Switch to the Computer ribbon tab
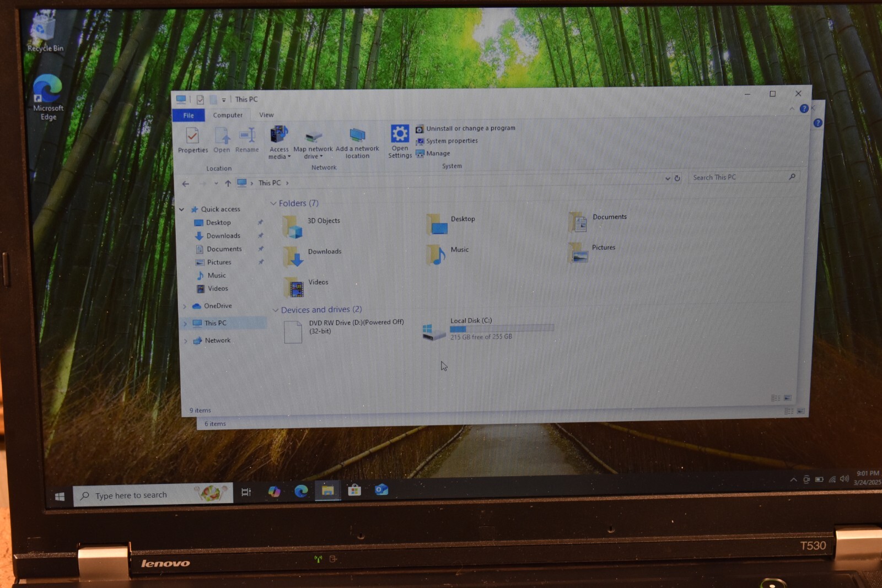The width and height of the screenshot is (882, 588). pos(228,115)
